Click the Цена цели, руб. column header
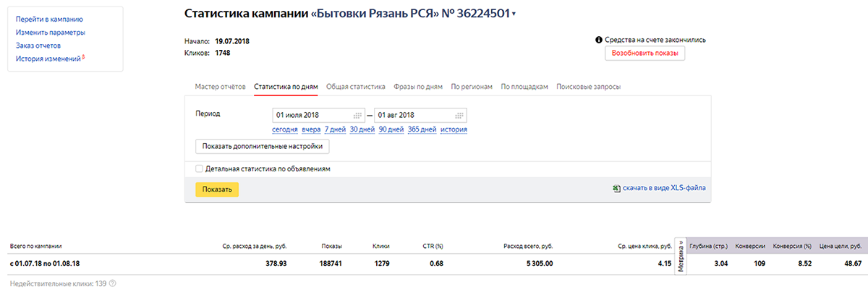This screenshot has height=295, width=868. [841, 246]
